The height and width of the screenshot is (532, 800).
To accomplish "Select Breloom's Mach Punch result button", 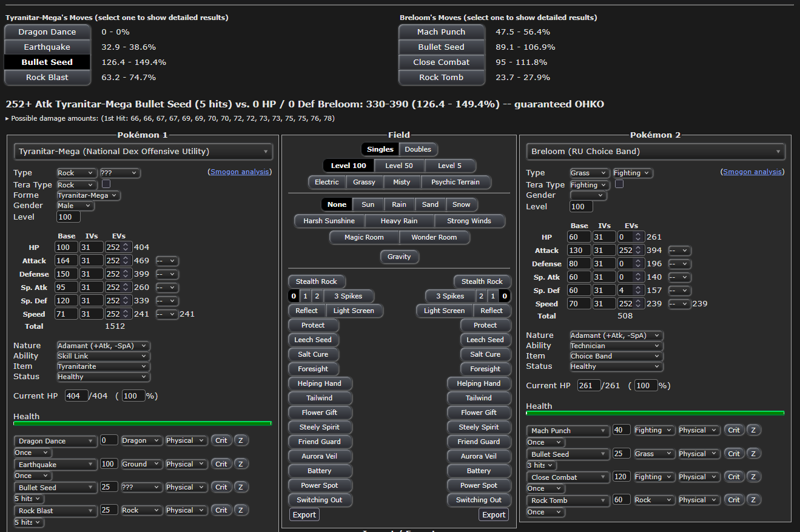I will tap(442, 32).
